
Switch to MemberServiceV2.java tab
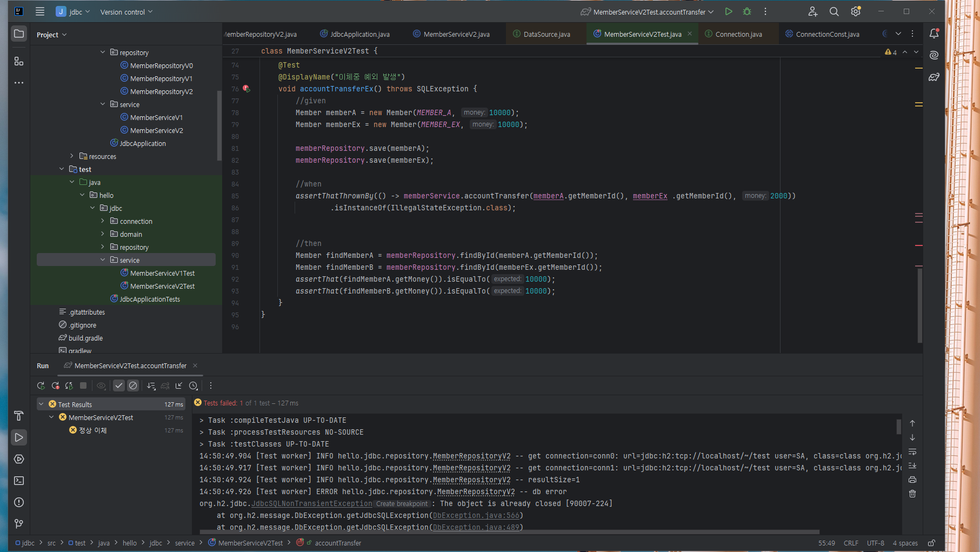point(451,34)
